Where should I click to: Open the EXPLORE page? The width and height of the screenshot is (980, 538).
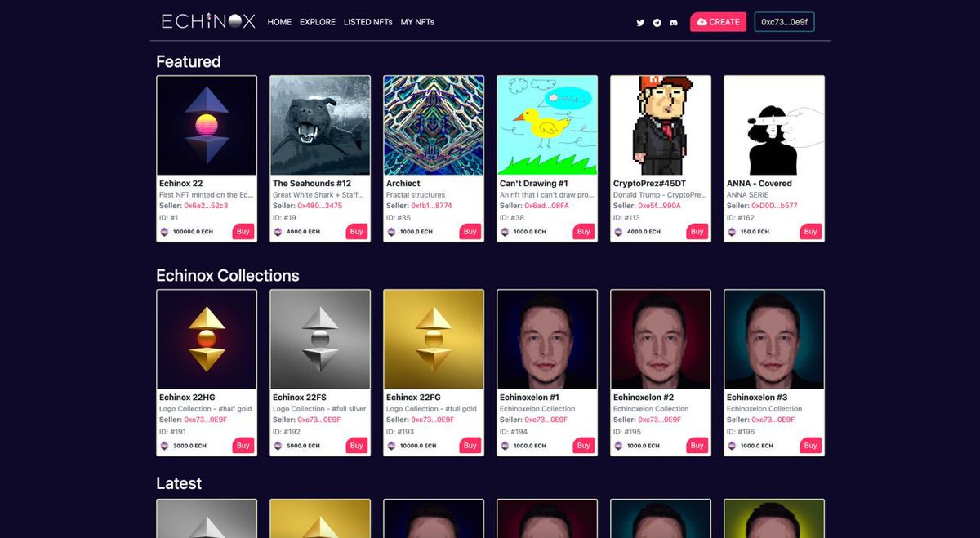point(318,22)
